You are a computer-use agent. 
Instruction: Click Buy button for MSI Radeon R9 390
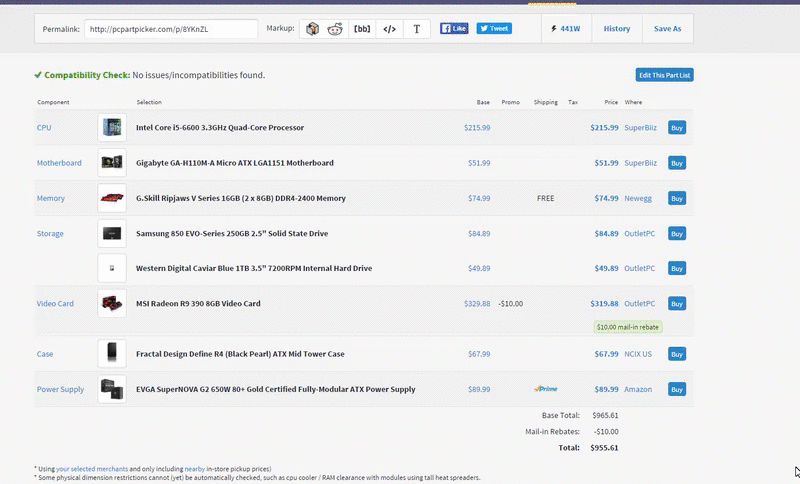677,303
